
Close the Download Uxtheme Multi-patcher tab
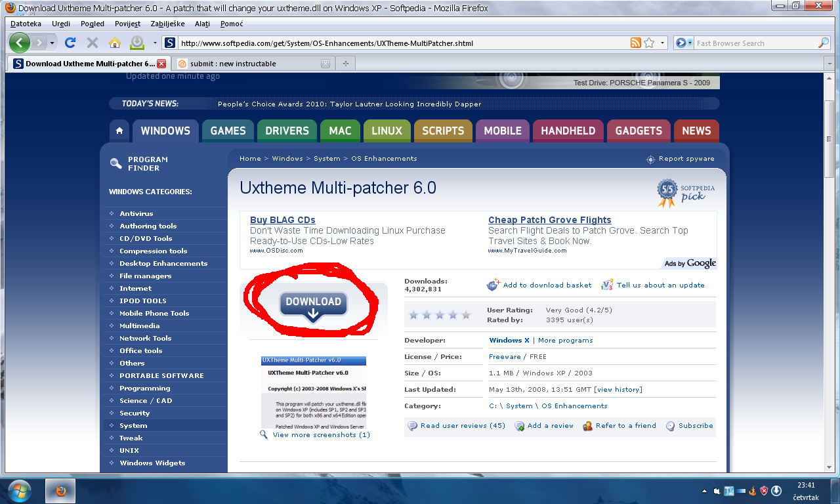(x=161, y=64)
